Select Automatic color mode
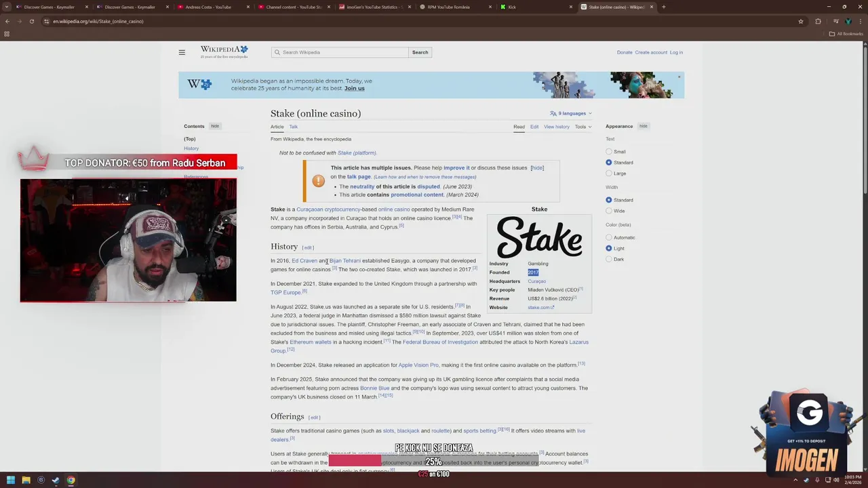Viewport: 868px width, 488px height. [609, 237]
